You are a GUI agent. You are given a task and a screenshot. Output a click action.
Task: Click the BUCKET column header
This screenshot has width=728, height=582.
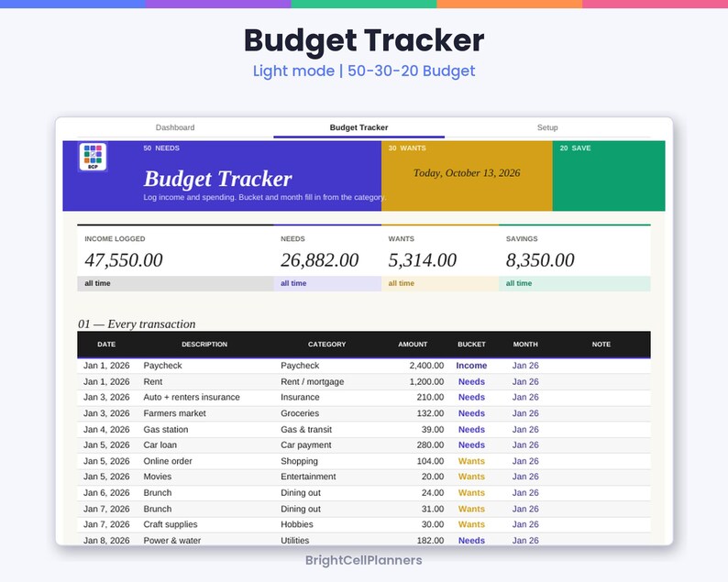coord(471,345)
